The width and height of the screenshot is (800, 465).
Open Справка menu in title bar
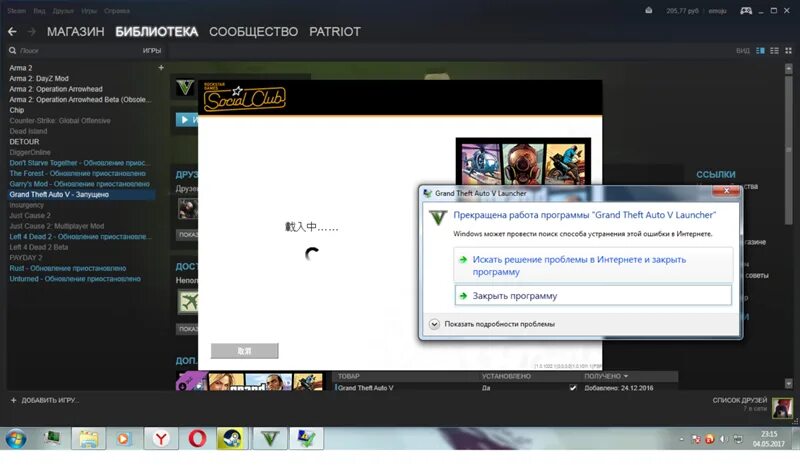(x=117, y=11)
